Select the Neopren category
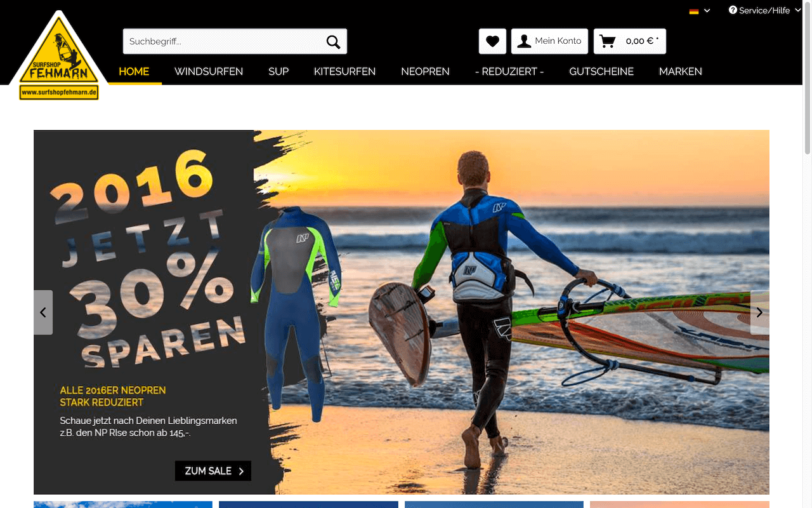 click(x=425, y=72)
